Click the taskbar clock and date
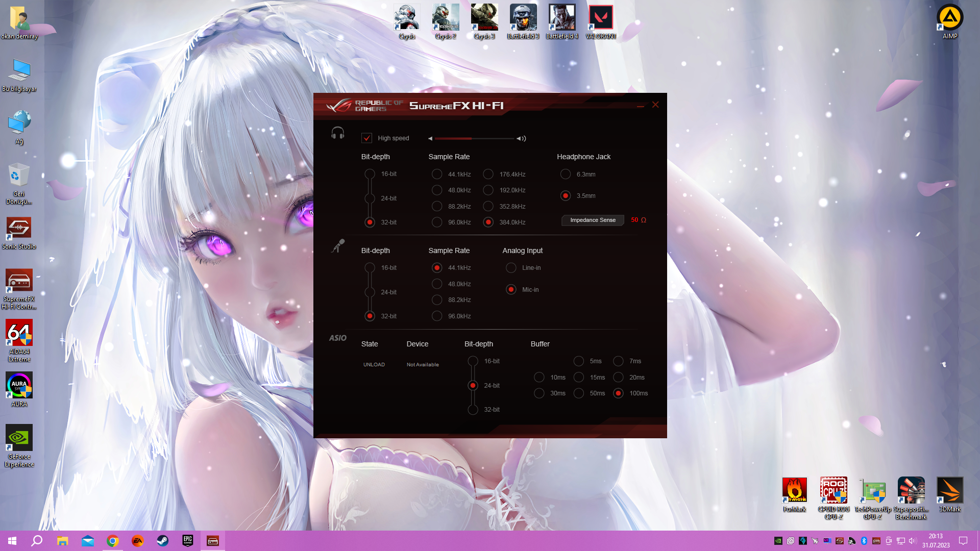980x551 pixels. pyautogui.click(x=936, y=541)
